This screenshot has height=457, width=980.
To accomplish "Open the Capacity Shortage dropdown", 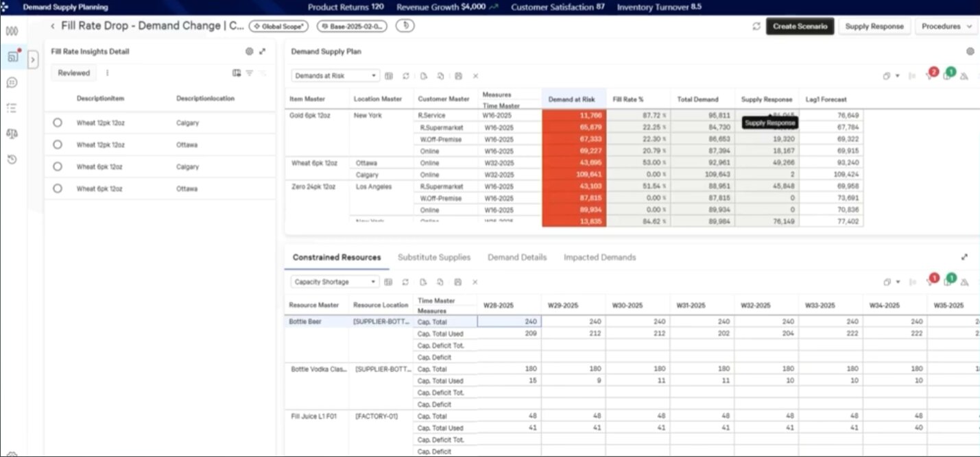I will (x=335, y=282).
